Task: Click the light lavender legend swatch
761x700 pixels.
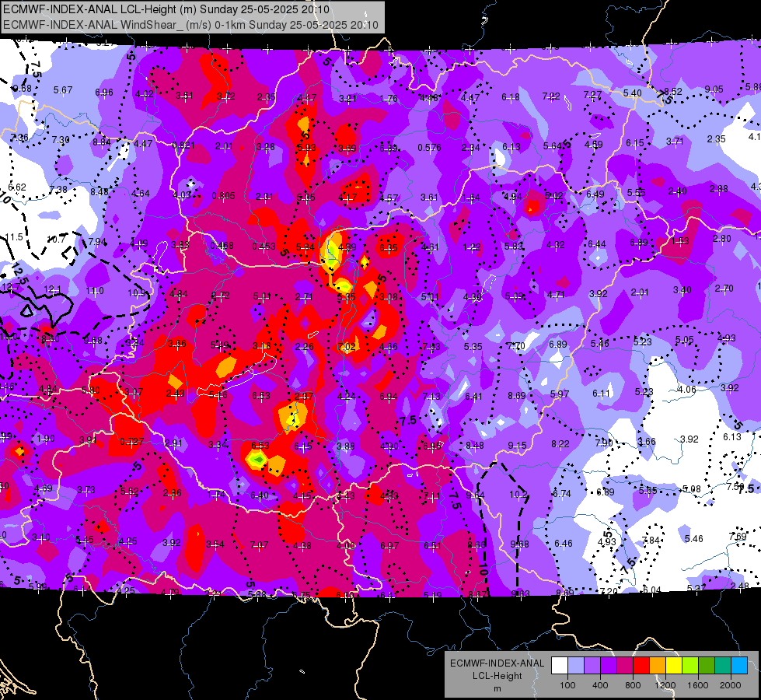Action: 576,666
